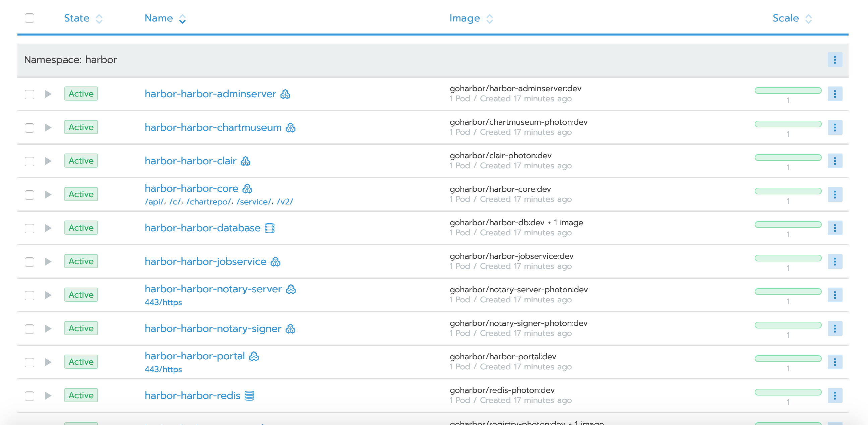This screenshot has width=868, height=425.
Task: Expand the harbor-harbor-adminserver row details
Action: pos(48,94)
